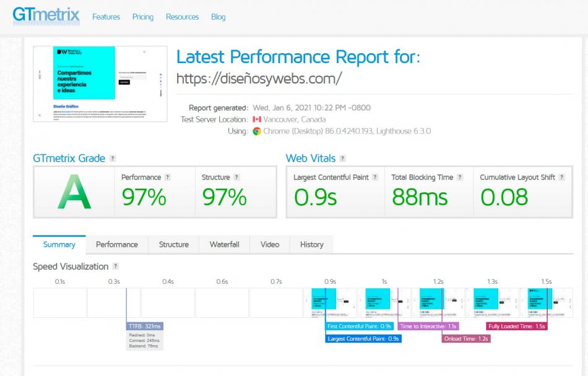Click the 0.08 Cumulative Layout Shift value
This screenshot has width=588, height=376.
pyautogui.click(x=504, y=197)
